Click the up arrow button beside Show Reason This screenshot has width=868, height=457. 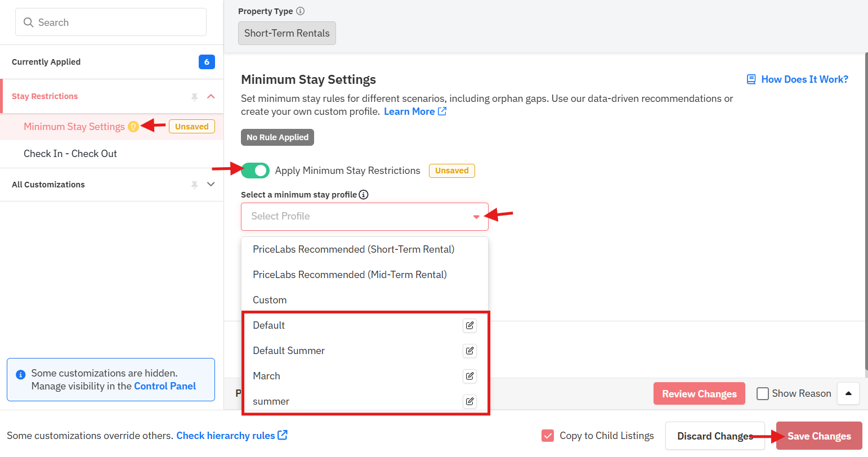pos(848,393)
